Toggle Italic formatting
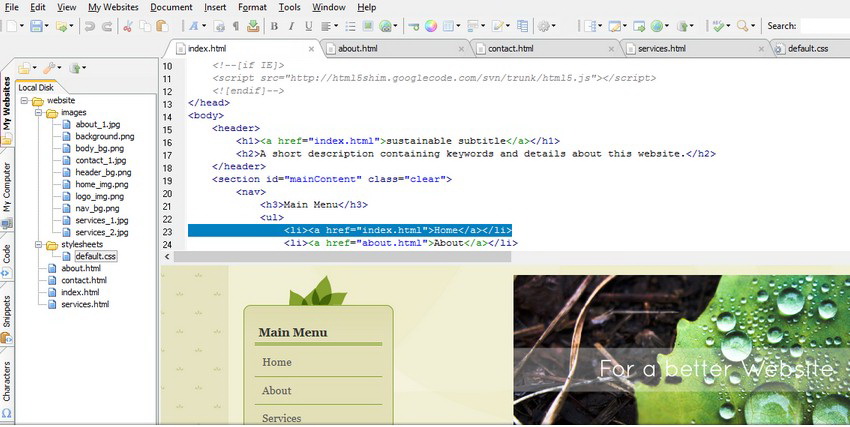 click(290, 26)
